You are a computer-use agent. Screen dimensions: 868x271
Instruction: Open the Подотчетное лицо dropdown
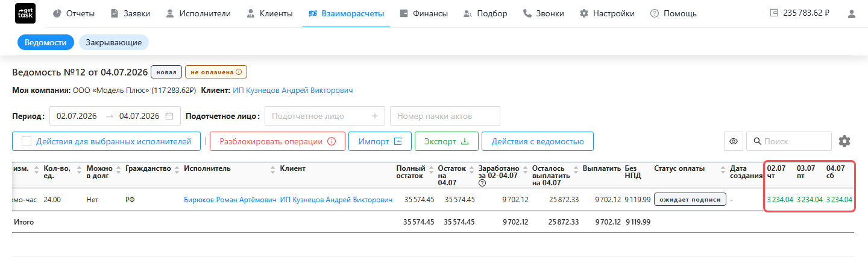click(325, 116)
